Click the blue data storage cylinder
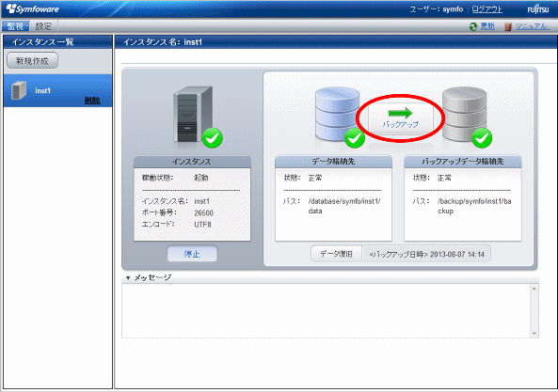This screenshot has height=392, width=558. tap(337, 114)
